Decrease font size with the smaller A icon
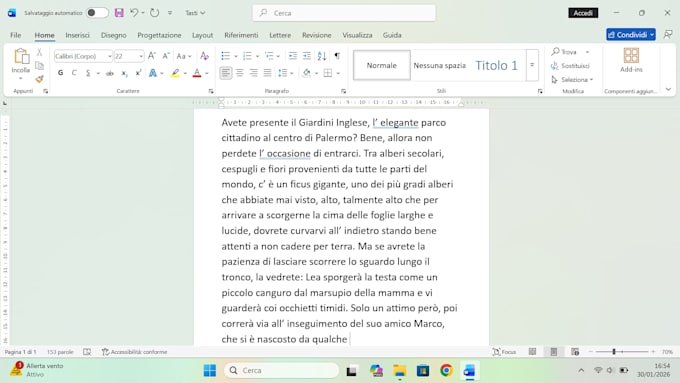This screenshot has width=680, height=383. 166,56
